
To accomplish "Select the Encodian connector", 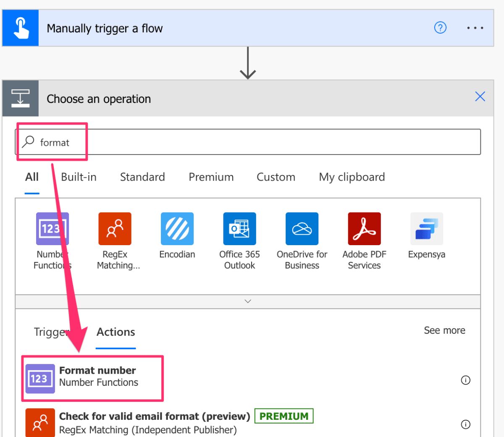I will coord(177,229).
